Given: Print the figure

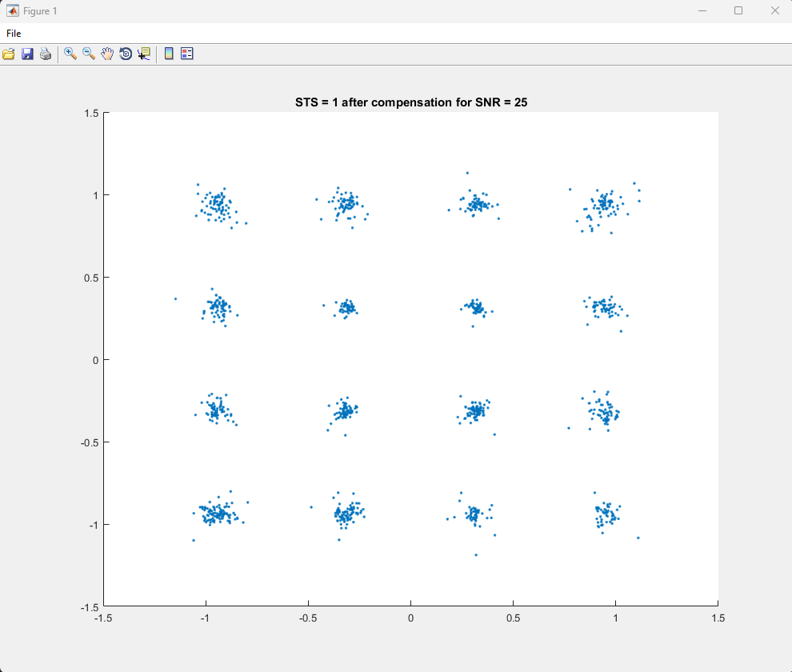Looking at the screenshot, I should coord(46,54).
